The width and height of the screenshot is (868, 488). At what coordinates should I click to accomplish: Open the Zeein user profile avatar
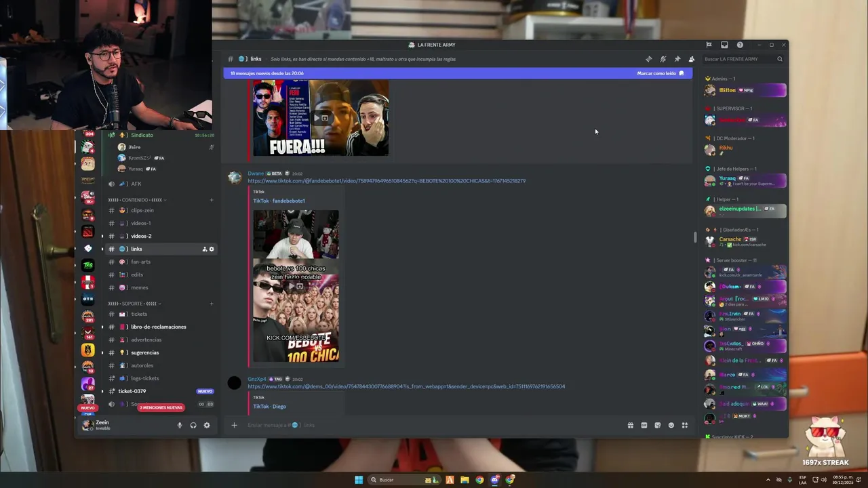[x=87, y=425]
